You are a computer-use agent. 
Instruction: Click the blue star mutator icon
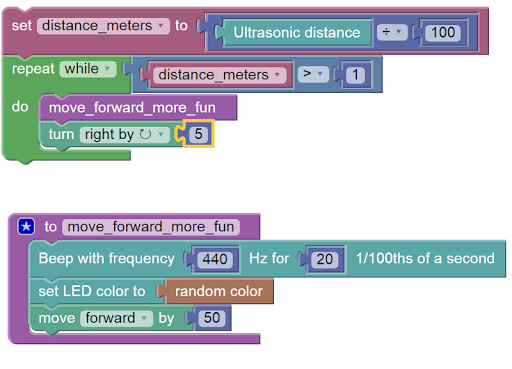tap(26, 227)
